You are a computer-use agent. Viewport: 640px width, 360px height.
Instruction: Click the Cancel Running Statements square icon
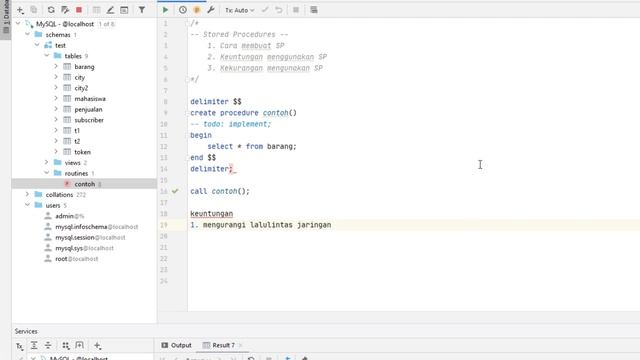click(x=296, y=10)
